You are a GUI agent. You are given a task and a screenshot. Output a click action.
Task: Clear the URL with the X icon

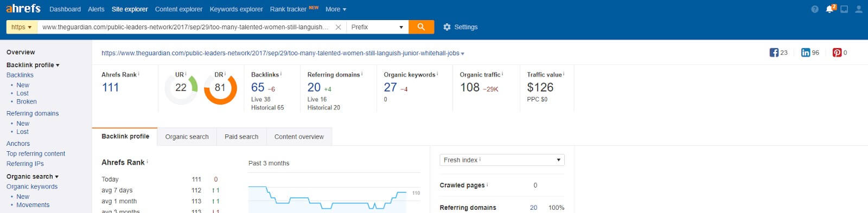[338, 27]
